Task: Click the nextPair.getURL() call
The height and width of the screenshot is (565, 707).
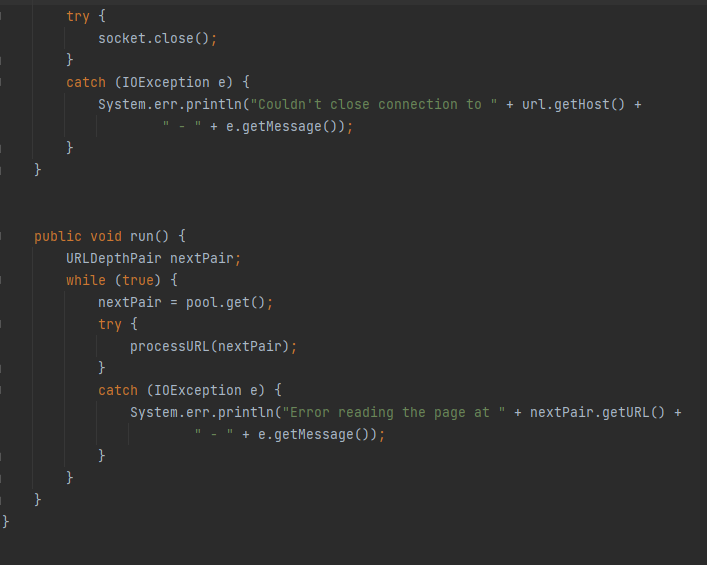Action: [x=597, y=412]
